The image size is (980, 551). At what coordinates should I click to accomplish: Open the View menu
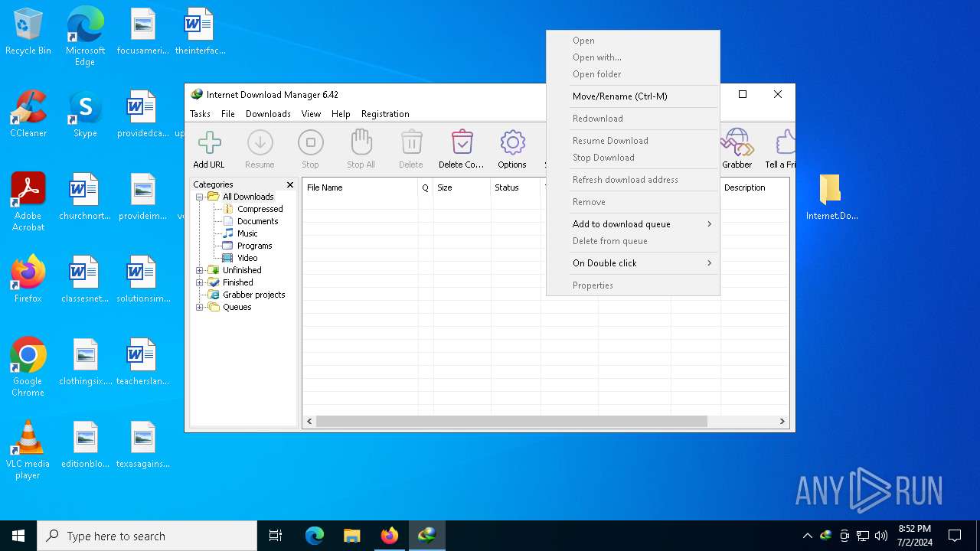311,114
